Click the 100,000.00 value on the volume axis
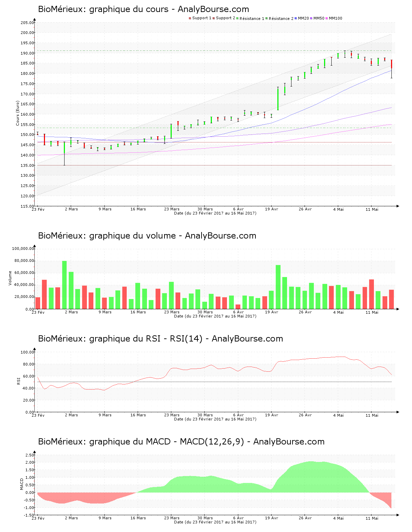412x532 pixels. tap(23, 248)
